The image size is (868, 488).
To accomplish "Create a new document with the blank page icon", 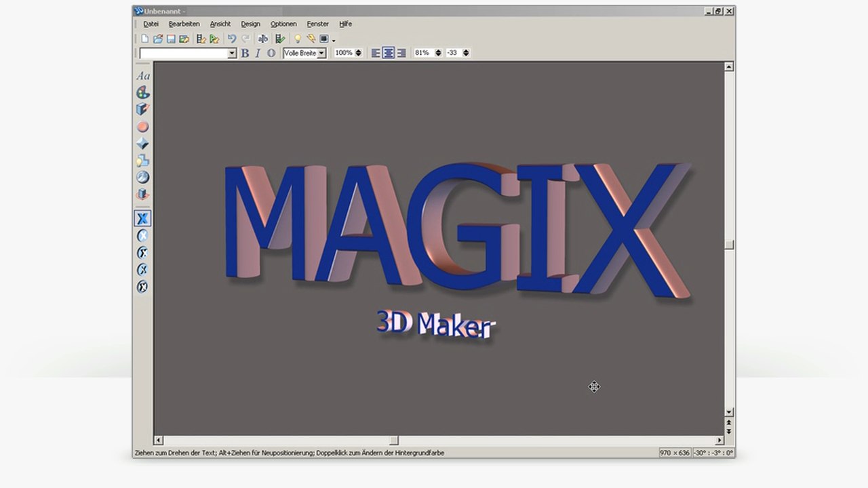I will pos(144,39).
